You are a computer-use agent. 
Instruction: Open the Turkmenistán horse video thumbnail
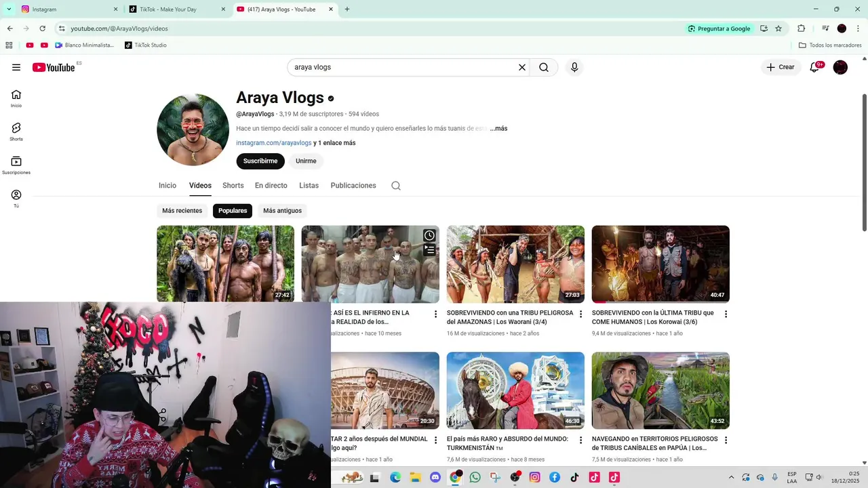[x=515, y=390]
